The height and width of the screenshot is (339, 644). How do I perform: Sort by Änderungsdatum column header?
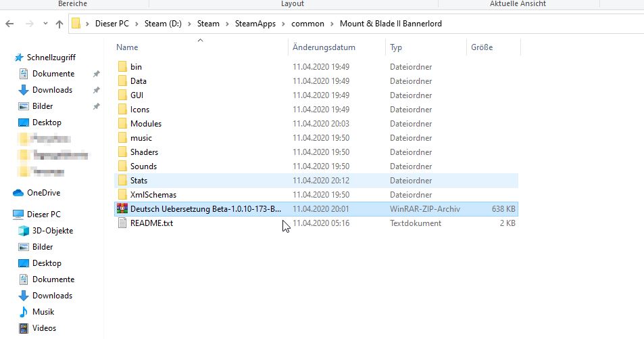pos(324,47)
